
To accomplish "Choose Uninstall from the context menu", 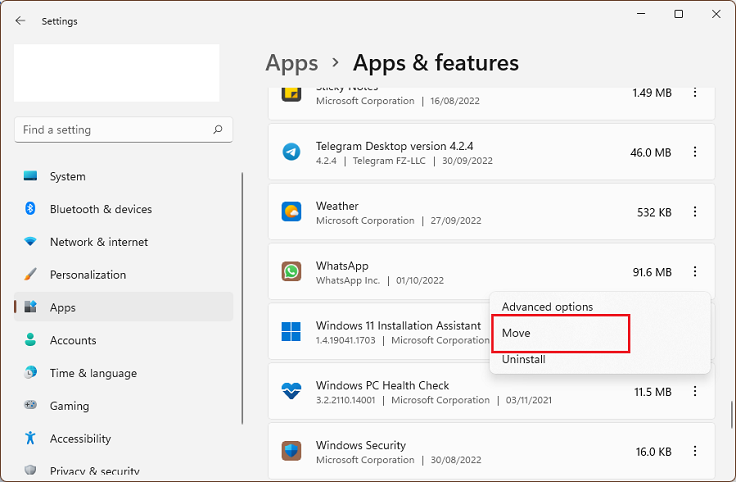I will 523,360.
